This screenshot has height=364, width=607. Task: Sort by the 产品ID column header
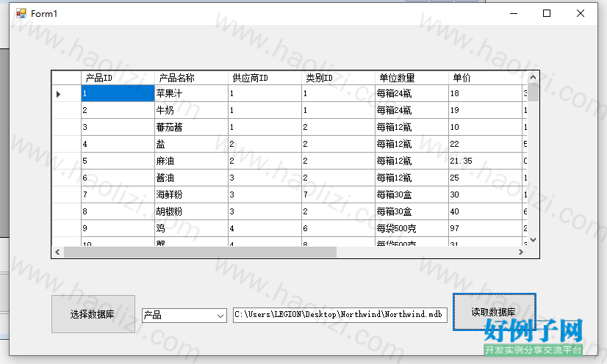[118, 78]
